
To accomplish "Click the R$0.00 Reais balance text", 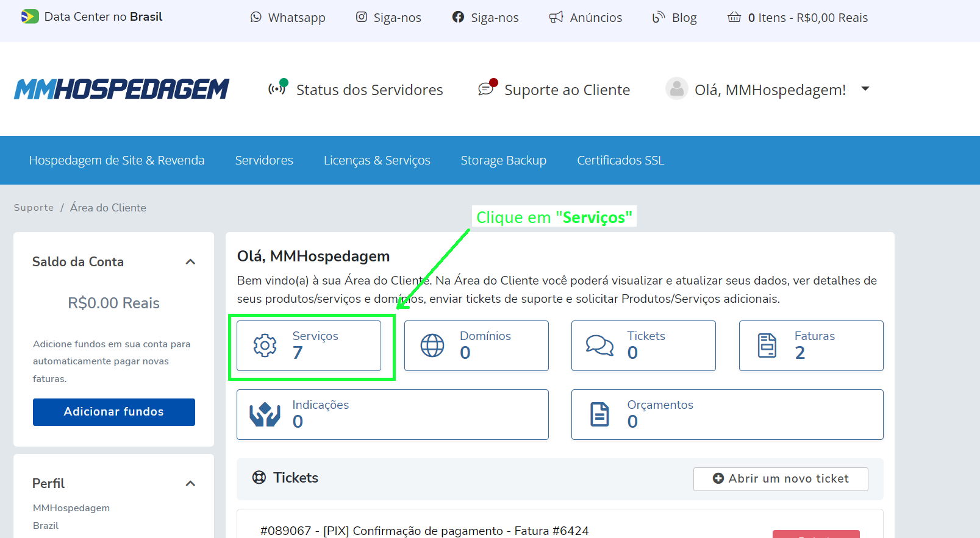I will pos(113,303).
